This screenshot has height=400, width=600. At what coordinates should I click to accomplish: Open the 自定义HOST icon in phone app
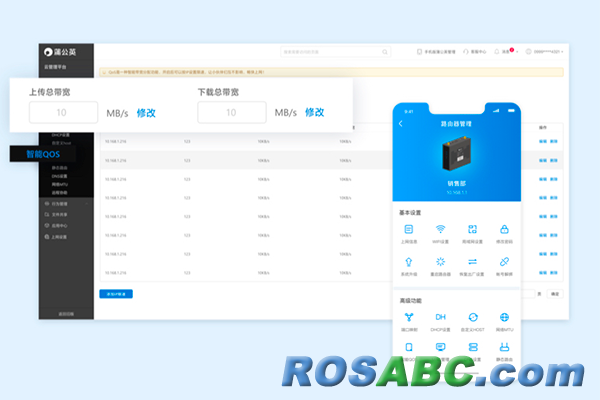pos(473,317)
